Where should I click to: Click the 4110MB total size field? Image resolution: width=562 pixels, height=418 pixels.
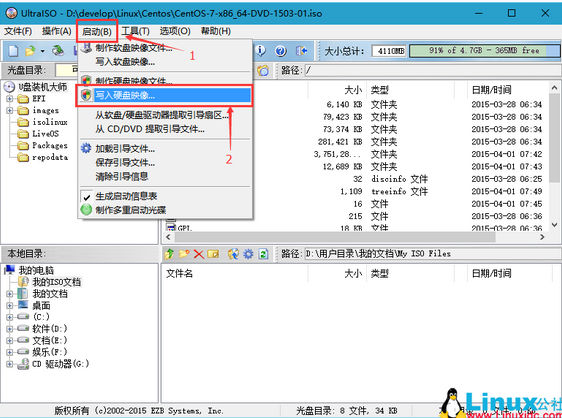pos(389,51)
